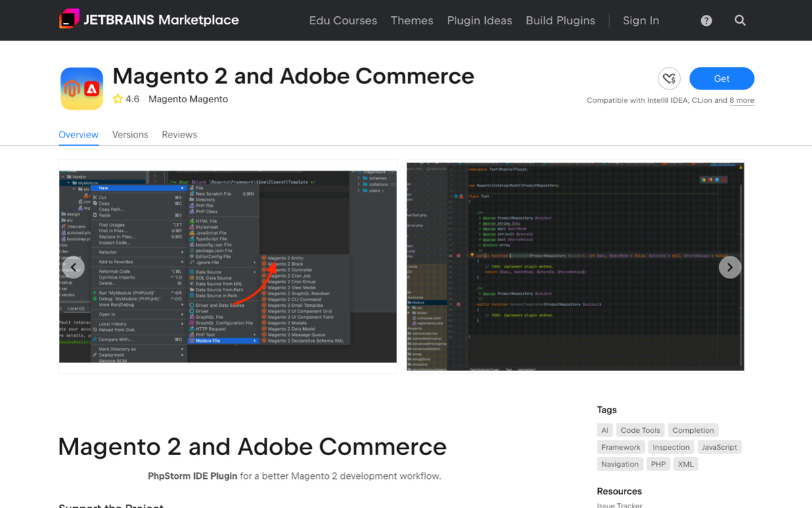812x508 pixels.
Task: Click the Tags heading
Action: [607, 410]
